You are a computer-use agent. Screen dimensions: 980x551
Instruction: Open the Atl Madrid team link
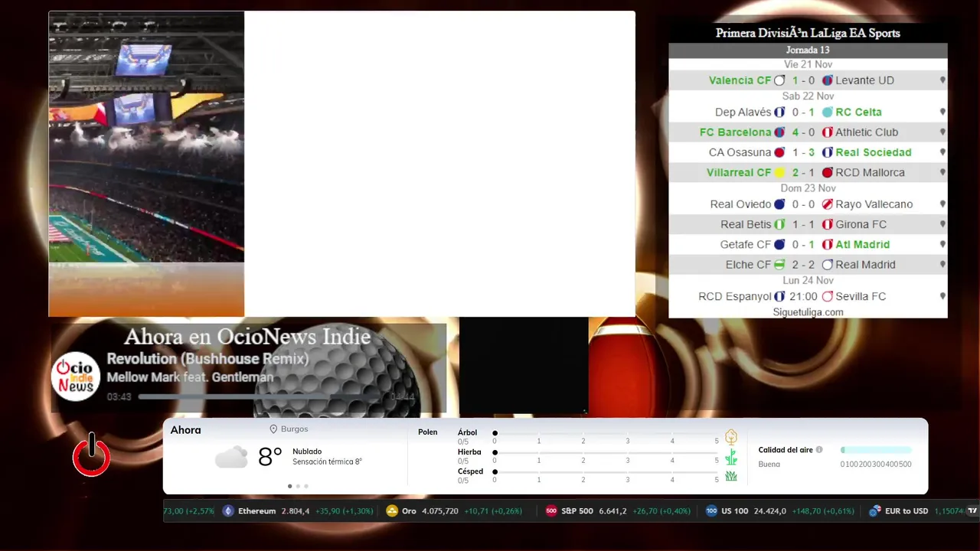pyautogui.click(x=863, y=245)
